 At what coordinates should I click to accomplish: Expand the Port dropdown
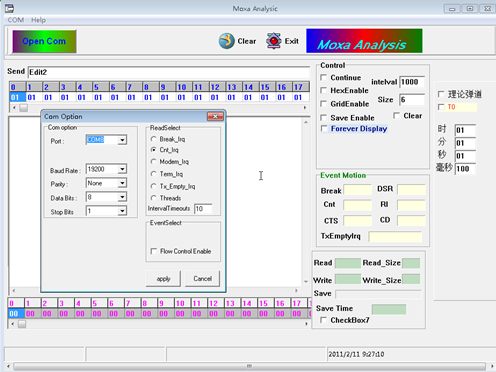(x=122, y=140)
